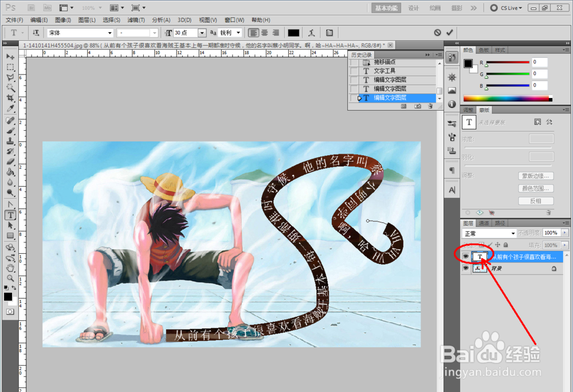Select the Crop tool
This screenshot has width=573, height=392.
click(x=10, y=98)
